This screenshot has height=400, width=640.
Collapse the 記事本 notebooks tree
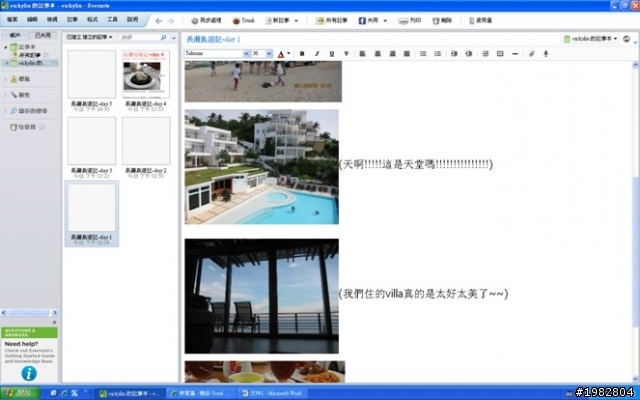pyautogui.click(x=6, y=47)
